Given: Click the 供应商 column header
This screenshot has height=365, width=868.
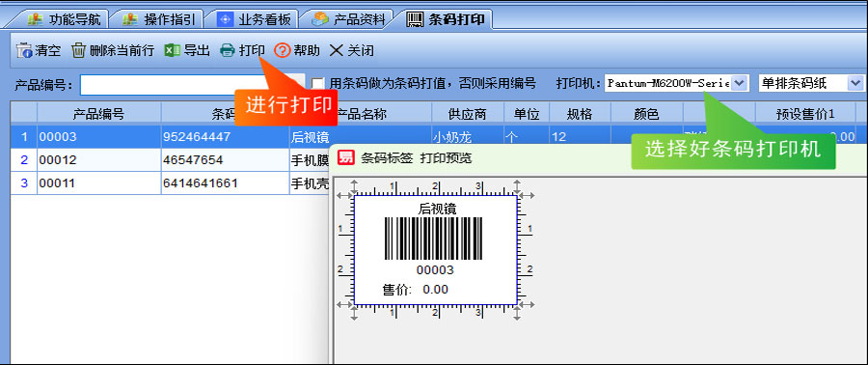Looking at the screenshot, I should coord(467,114).
